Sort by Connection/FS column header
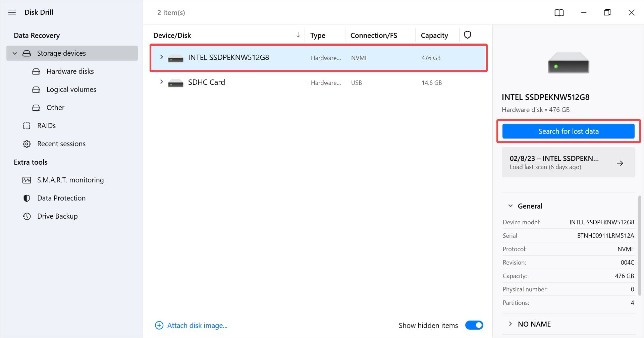This screenshot has width=644, height=338. pyautogui.click(x=374, y=35)
